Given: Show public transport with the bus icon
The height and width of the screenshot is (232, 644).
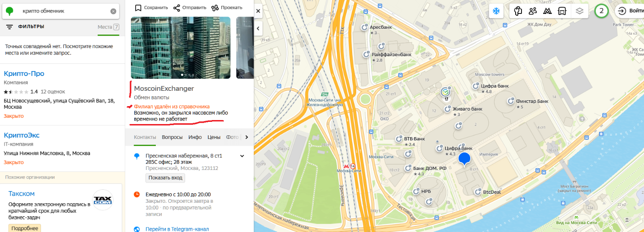Looking at the screenshot, I should tap(562, 11).
